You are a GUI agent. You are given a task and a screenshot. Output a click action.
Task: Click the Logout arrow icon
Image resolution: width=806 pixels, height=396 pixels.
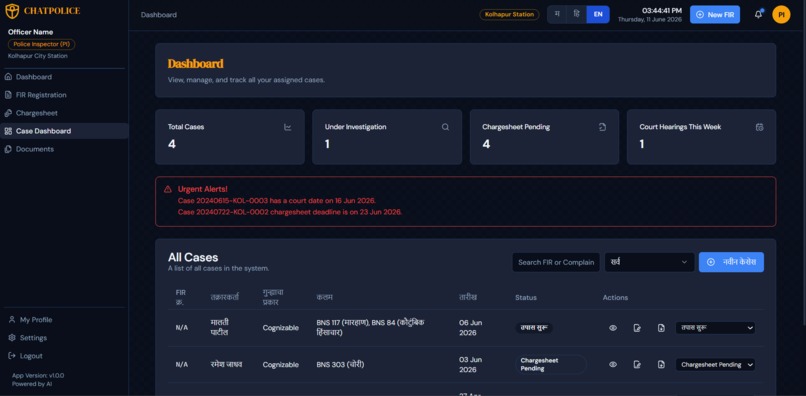pyautogui.click(x=12, y=356)
